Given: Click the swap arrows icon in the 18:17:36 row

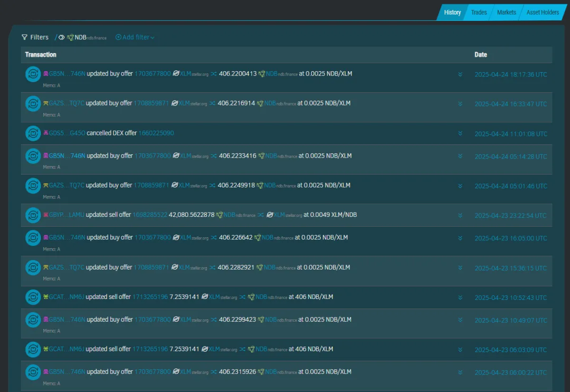Looking at the screenshot, I should click(214, 74).
